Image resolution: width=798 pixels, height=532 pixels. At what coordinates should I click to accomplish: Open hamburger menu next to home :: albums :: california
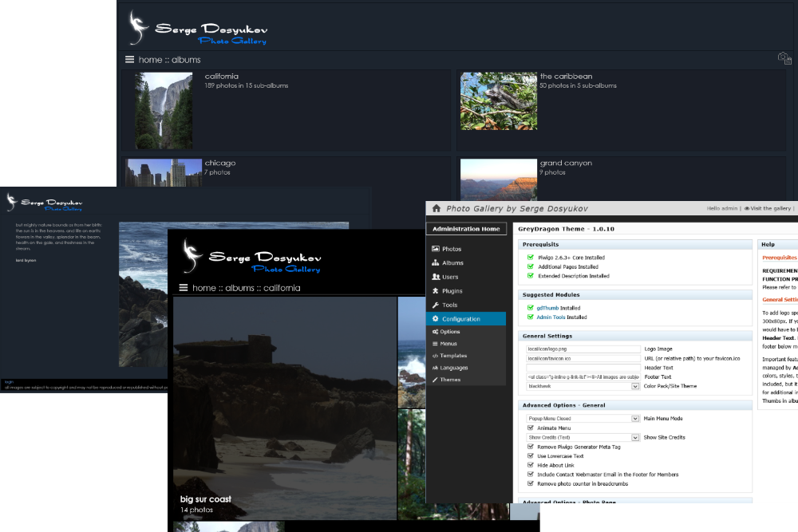coord(184,288)
